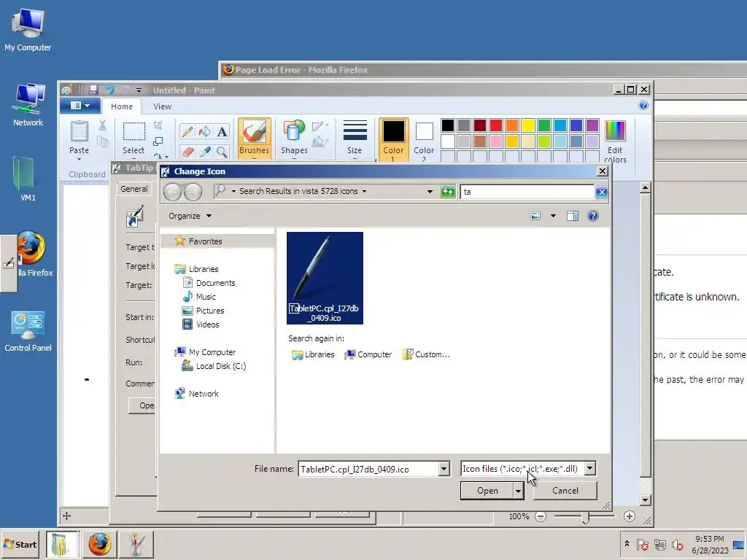Select the General tab in TabTip properties
The height and width of the screenshot is (560, 747).
coord(134,189)
